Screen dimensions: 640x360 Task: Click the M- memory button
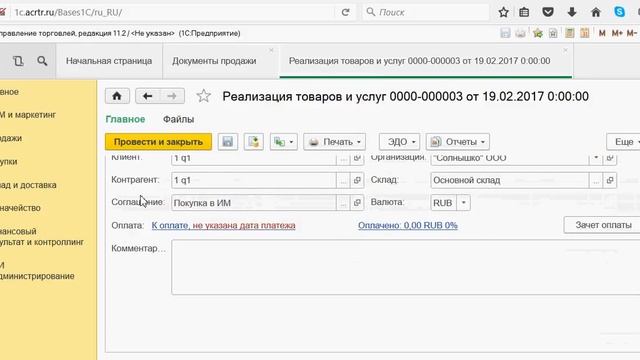click(x=631, y=33)
